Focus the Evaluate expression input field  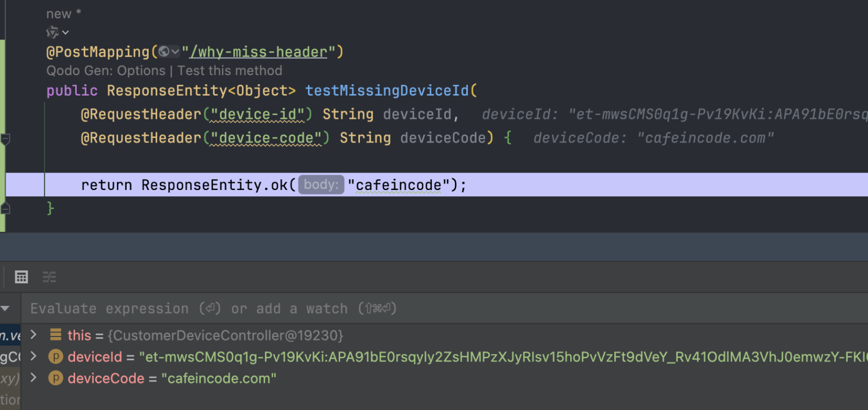click(x=396, y=308)
